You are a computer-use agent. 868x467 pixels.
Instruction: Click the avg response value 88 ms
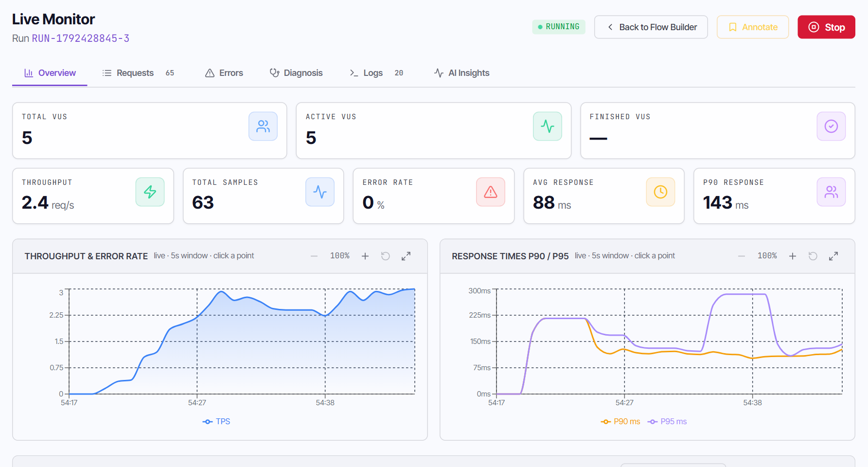click(552, 203)
